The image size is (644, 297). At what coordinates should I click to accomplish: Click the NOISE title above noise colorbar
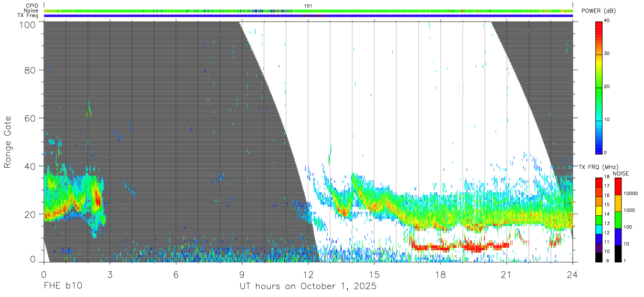pos(620,173)
